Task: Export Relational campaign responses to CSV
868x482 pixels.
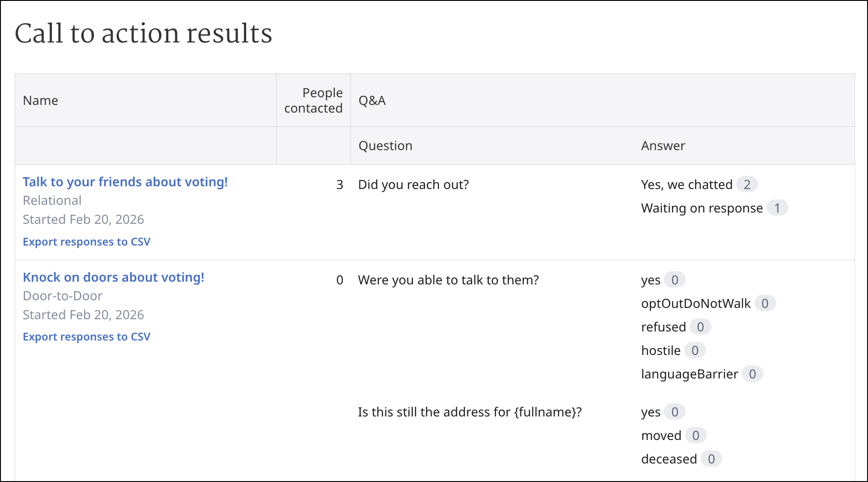Action: click(86, 242)
